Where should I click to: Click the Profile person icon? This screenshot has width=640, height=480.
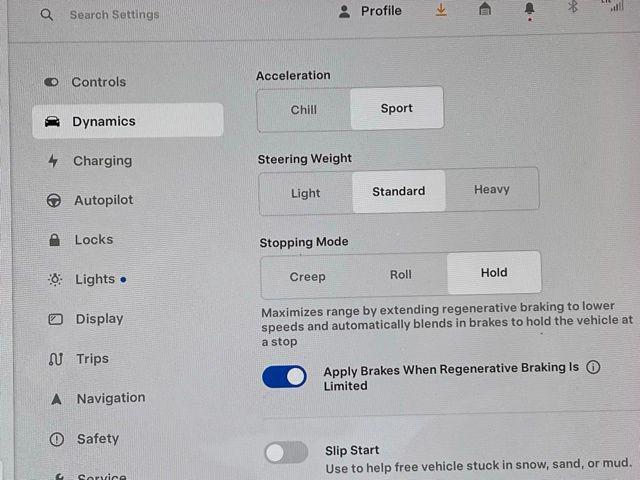344,11
